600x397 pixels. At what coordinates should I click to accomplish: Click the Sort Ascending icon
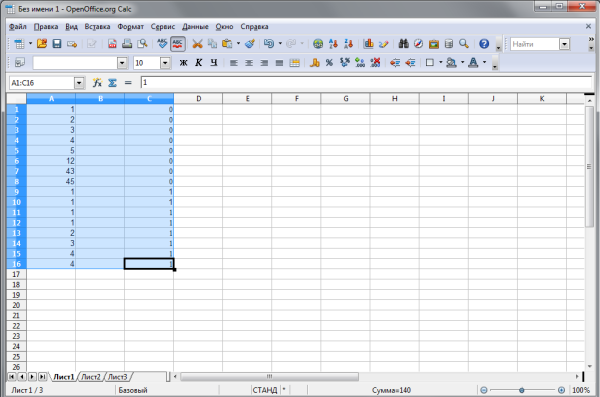(333, 44)
